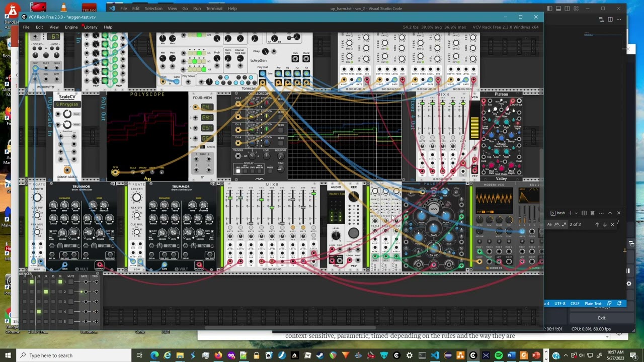Toggle Oscilloscope FREEZE button
Image resolution: width=644 pixels, height=362 pixels.
(x=270, y=171)
